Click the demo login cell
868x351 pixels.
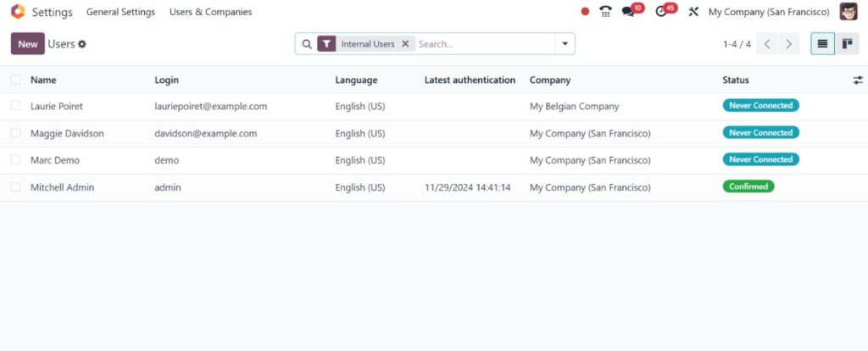click(167, 160)
